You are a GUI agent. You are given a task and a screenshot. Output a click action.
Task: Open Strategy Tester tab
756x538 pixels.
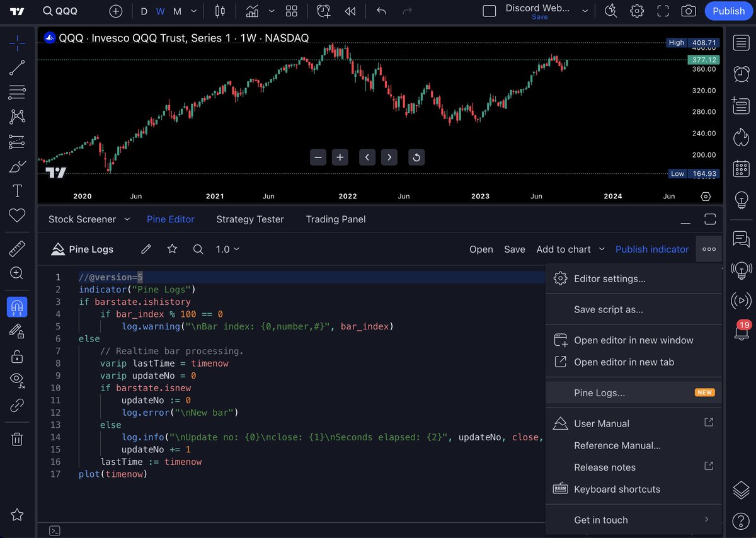pyautogui.click(x=250, y=219)
